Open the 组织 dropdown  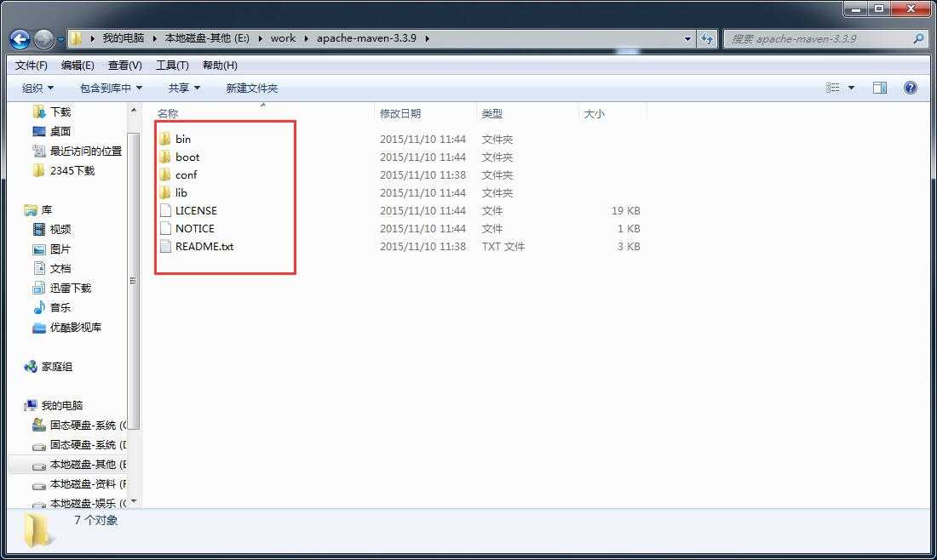[37, 89]
